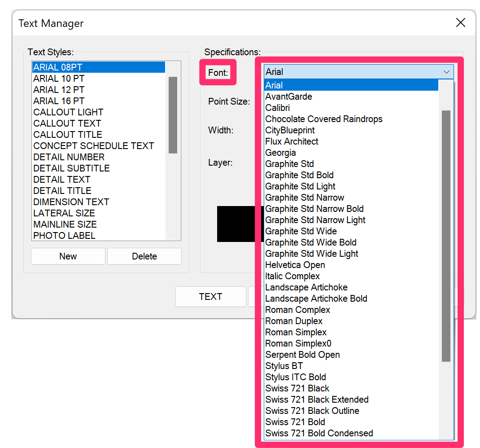Select Swiss 721 Black Extended
The image size is (480, 448).
(x=351, y=400)
